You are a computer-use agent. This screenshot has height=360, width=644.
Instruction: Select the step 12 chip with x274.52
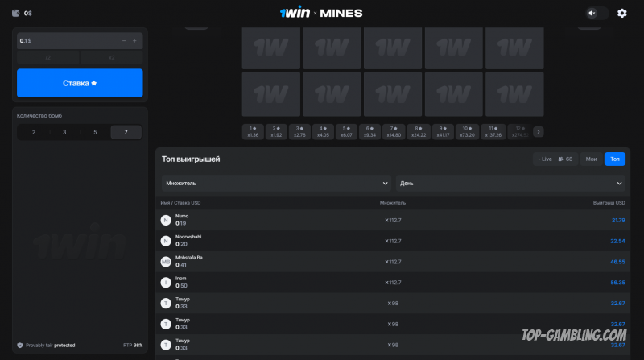click(x=520, y=132)
